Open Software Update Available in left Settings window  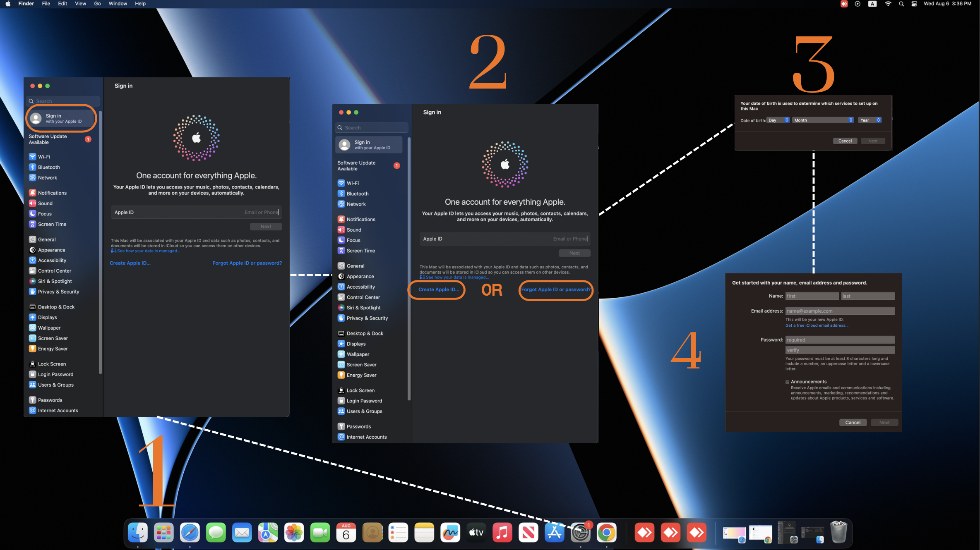tap(60, 139)
